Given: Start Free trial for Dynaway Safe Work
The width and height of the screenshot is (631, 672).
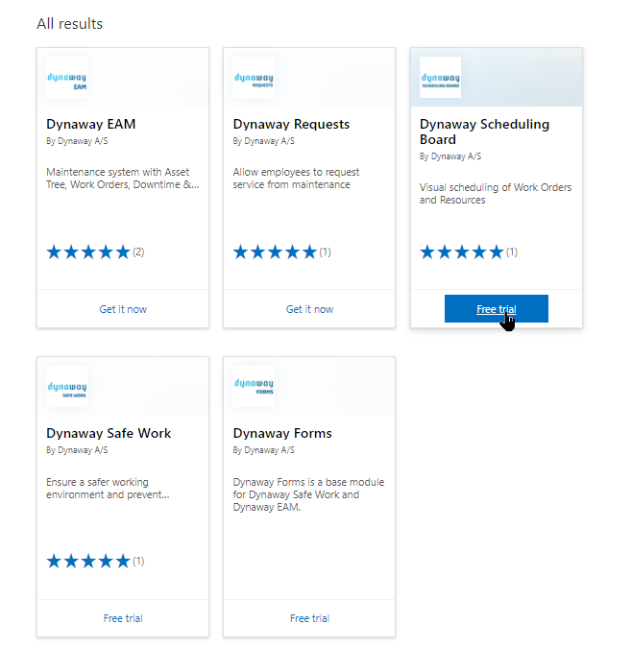Looking at the screenshot, I should pos(123,618).
